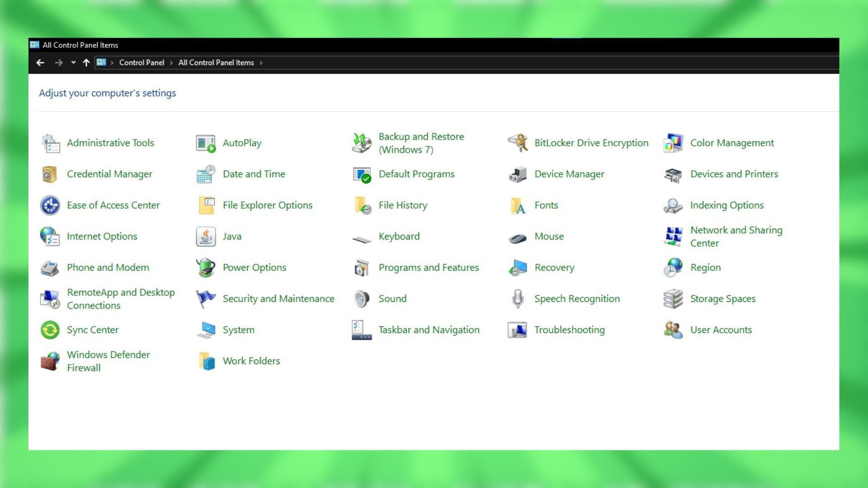Go back using the back arrow

pos(40,63)
